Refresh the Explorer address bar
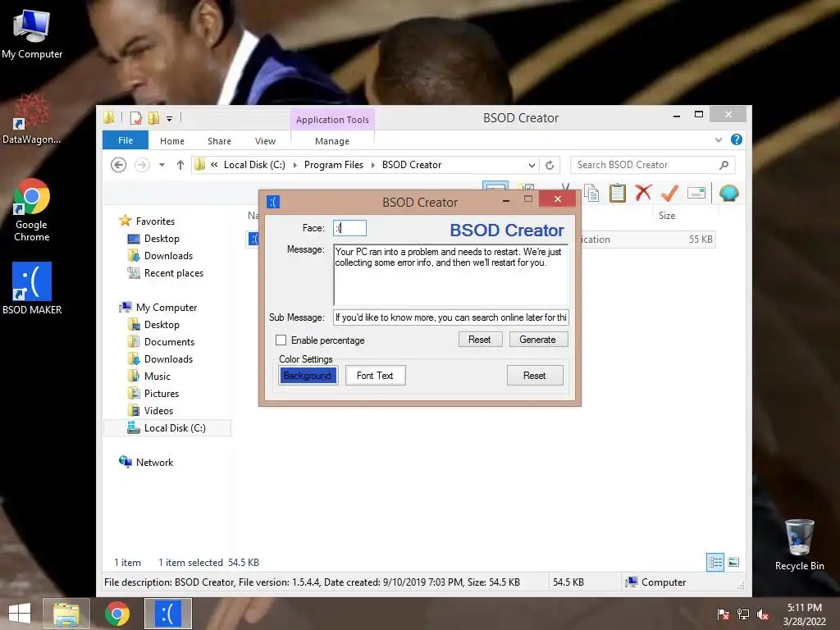 [x=550, y=165]
